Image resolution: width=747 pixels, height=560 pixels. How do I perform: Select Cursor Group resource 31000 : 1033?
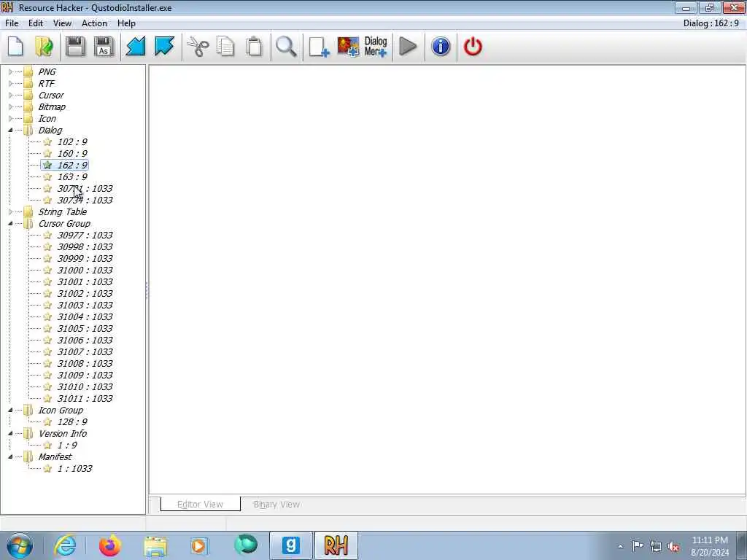coord(85,270)
